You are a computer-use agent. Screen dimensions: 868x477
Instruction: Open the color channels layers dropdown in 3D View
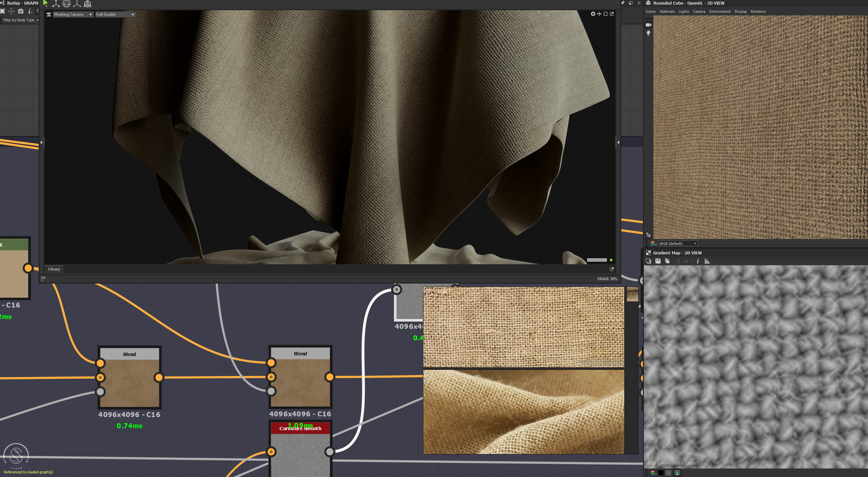(x=653, y=243)
